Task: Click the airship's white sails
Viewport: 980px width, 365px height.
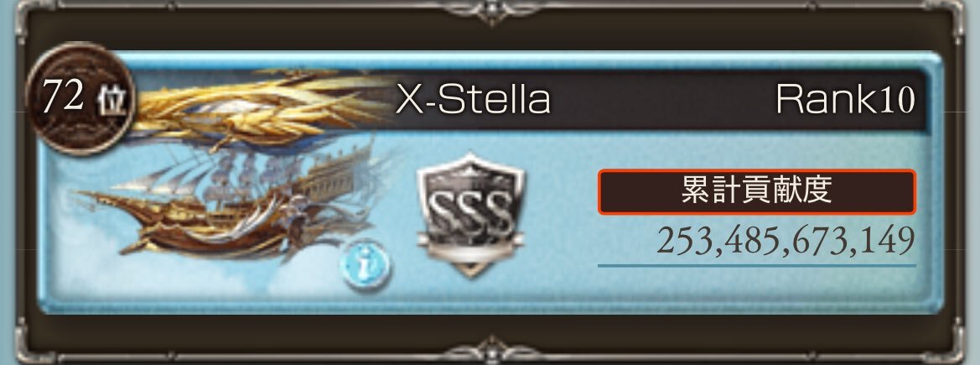Action: tap(237, 175)
